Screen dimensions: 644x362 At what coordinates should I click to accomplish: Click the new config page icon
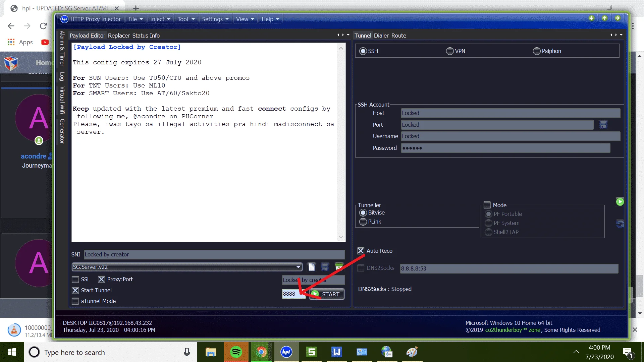(x=312, y=267)
